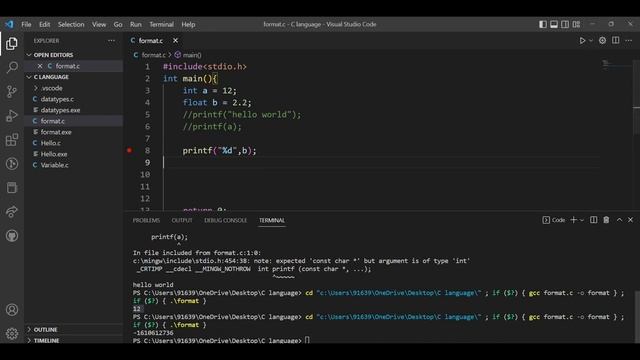Toggle the breakpoint on line 8
The height and width of the screenshot is (360, 640).
point(129,151)
